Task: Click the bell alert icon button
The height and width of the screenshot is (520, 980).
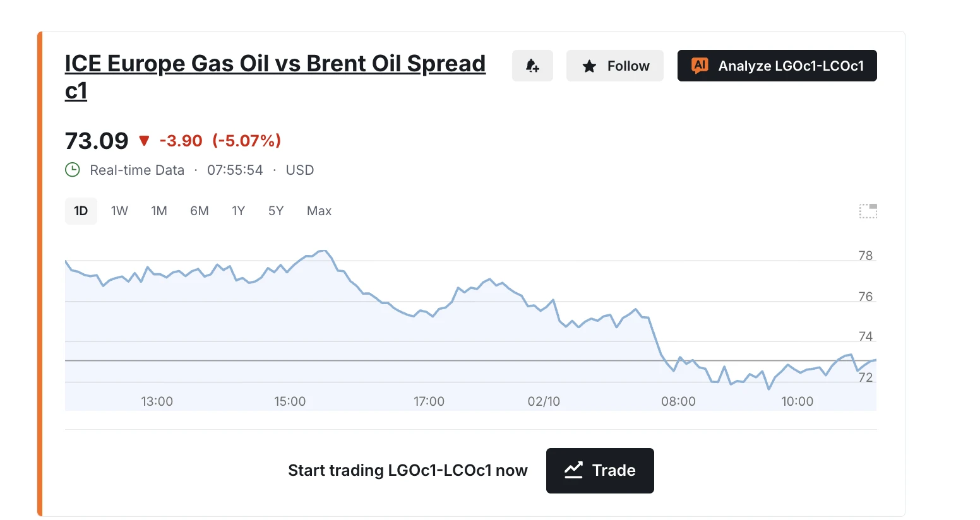Action: (532, 66)
